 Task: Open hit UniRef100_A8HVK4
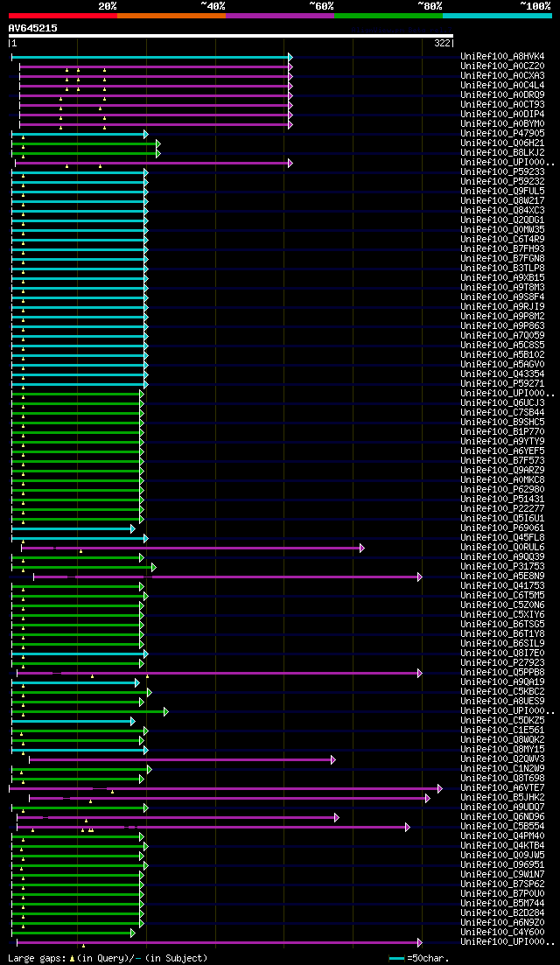pos(502,57)
